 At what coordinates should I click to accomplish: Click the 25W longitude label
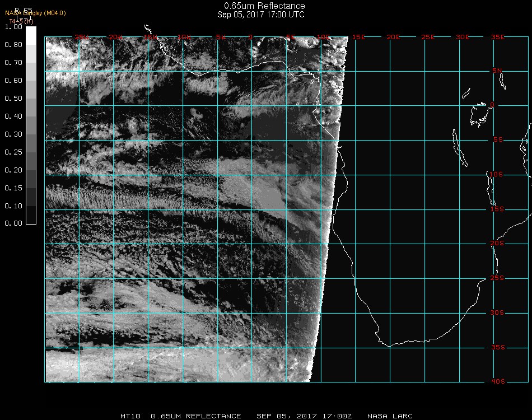pos(82,37)
